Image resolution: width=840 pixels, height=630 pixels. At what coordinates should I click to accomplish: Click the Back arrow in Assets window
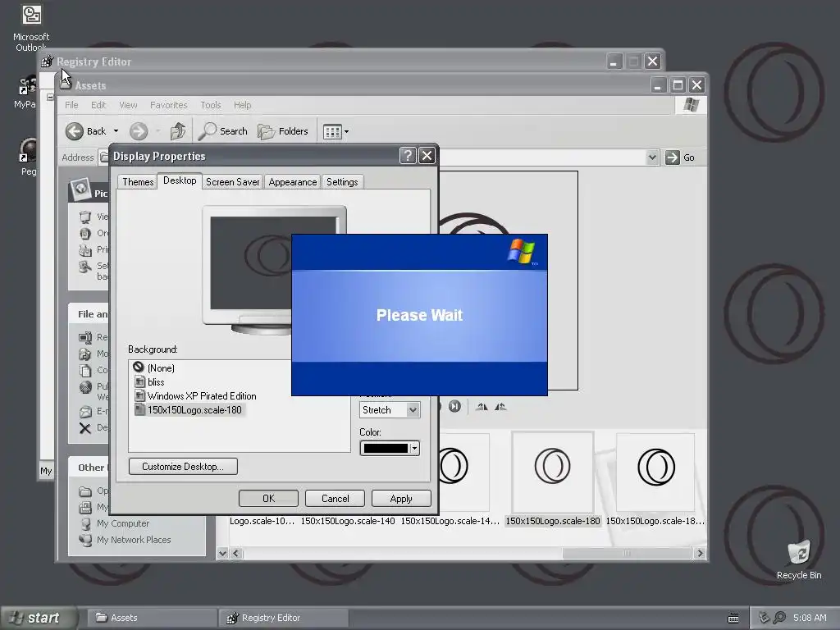75,131
